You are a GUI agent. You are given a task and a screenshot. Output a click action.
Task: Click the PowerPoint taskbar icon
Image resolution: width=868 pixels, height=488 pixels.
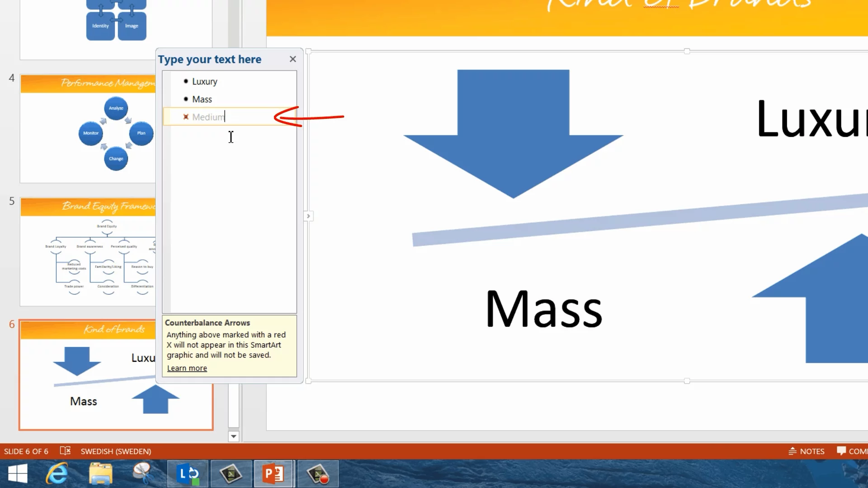coord(274,474)
